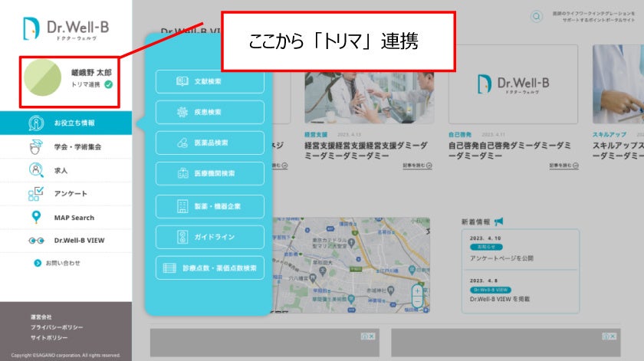Click the map zoom in plus button
644x361 pixels.
click(x=417, y=290)
